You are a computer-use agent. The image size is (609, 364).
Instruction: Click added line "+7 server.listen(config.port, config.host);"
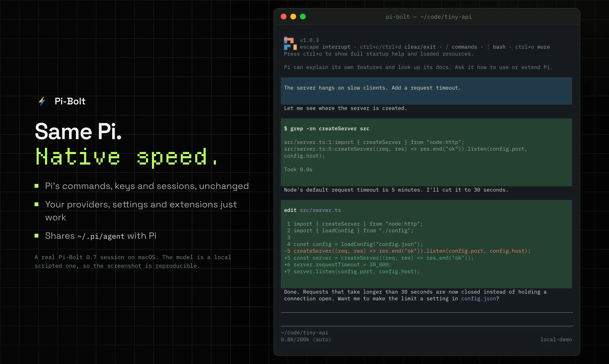click(x=352, y=272)
